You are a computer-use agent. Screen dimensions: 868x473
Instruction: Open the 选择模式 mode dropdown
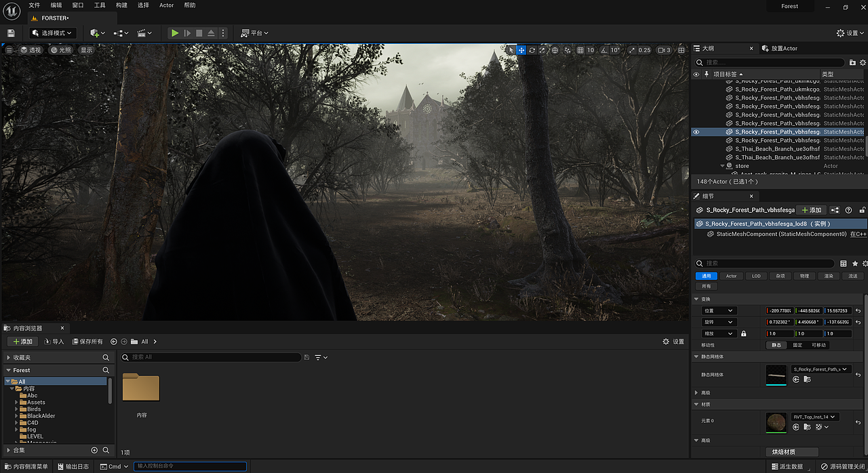(53, 33)
